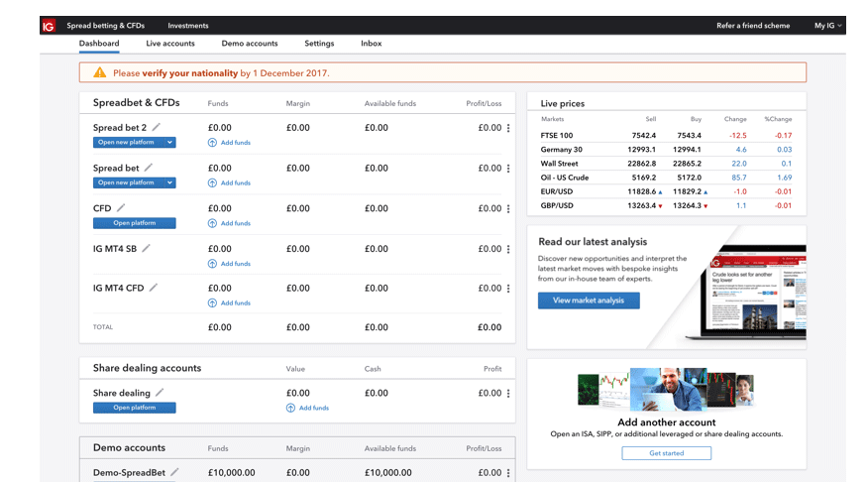Open the Live accounts tab
The height and width of the screenshot is (482, 868).
coord(170,44)
